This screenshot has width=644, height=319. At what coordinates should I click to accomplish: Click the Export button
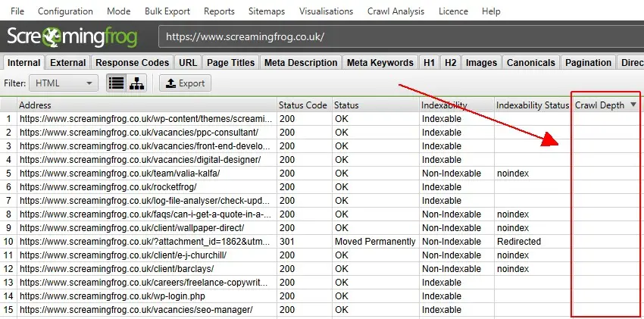[x=185, y=83]
